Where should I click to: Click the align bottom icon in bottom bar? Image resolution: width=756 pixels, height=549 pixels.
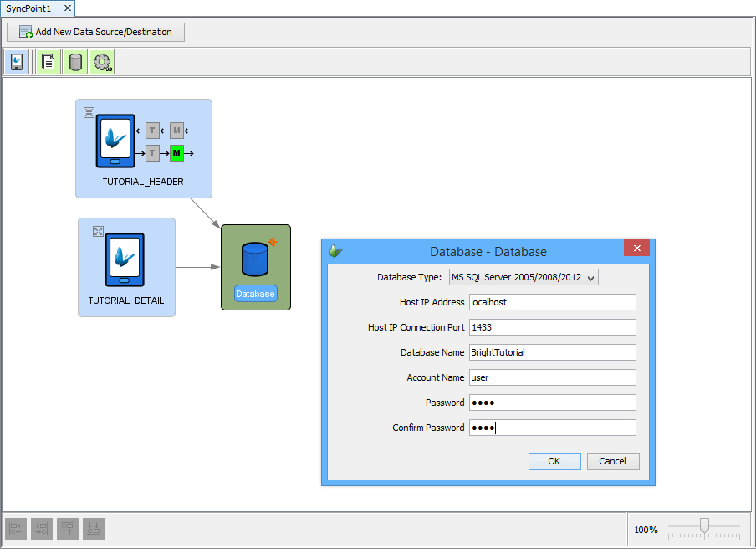point(94,529)
